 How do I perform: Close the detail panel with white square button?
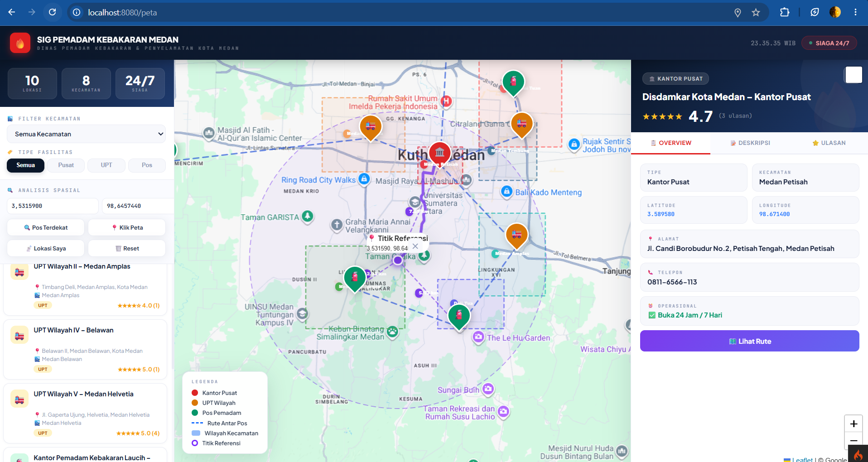pyautogui.click(x=854, y=75)
